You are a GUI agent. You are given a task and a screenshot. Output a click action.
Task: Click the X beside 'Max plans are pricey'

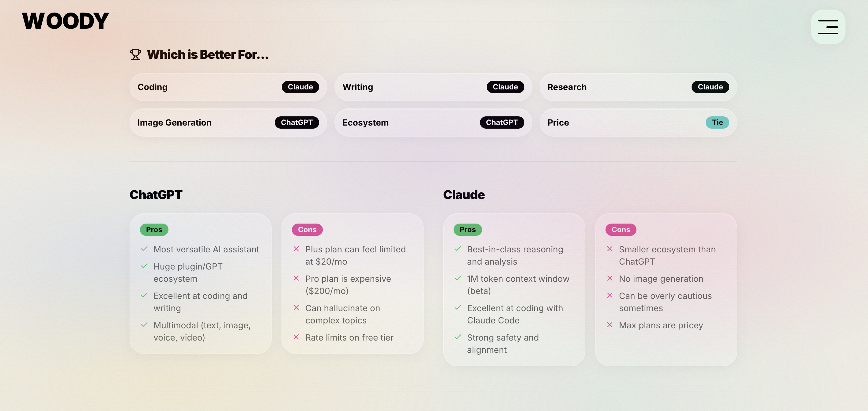[x=610, y=325]
